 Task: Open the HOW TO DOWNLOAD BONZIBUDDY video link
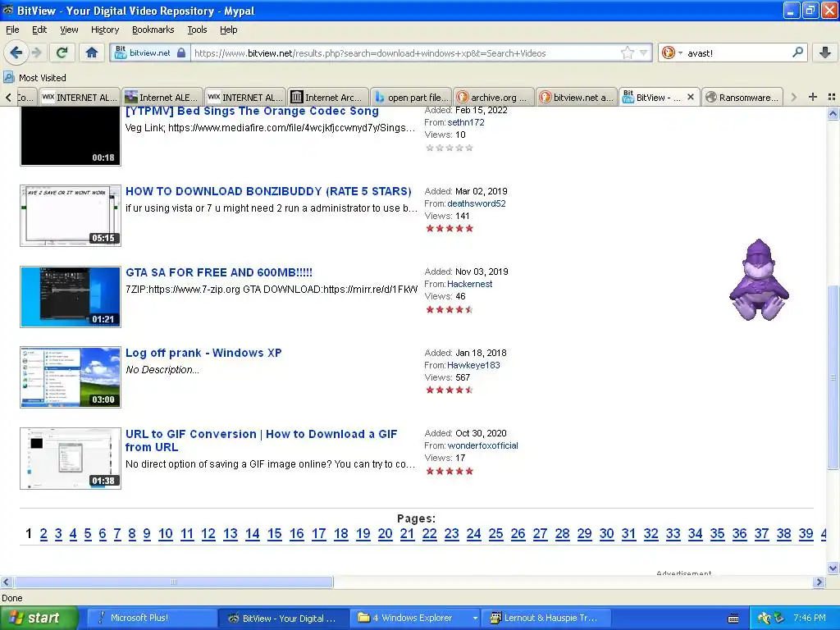pos(268,191)
